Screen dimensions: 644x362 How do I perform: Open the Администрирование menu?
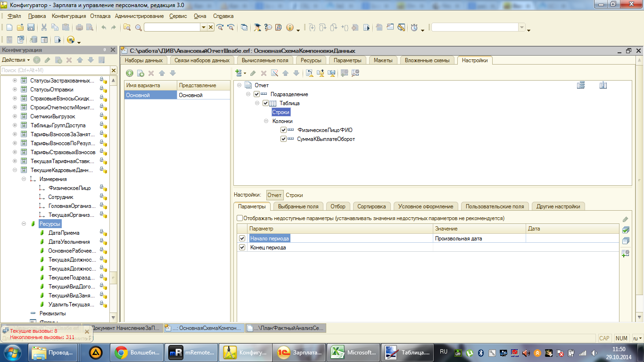tap(139, 16)
